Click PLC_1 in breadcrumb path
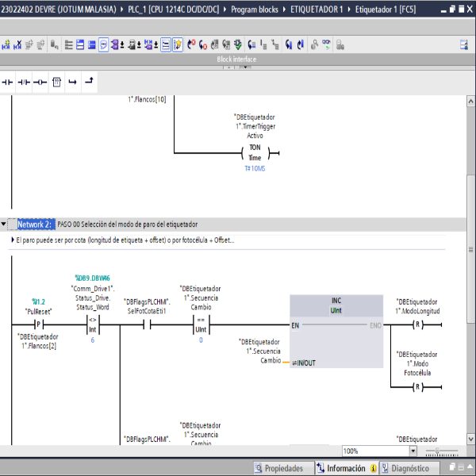The image size is (476, 476). (173, 10)
